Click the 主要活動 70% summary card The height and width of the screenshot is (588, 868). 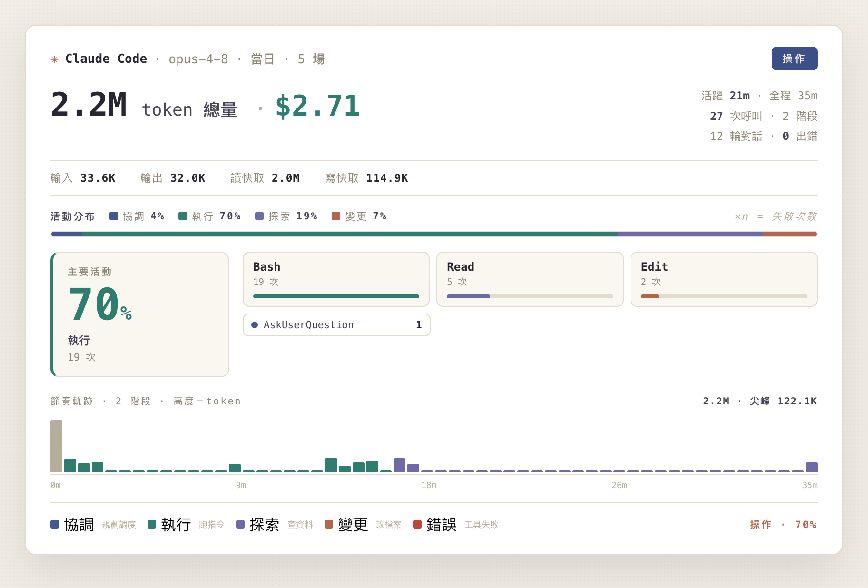click(x=140, y=314)
